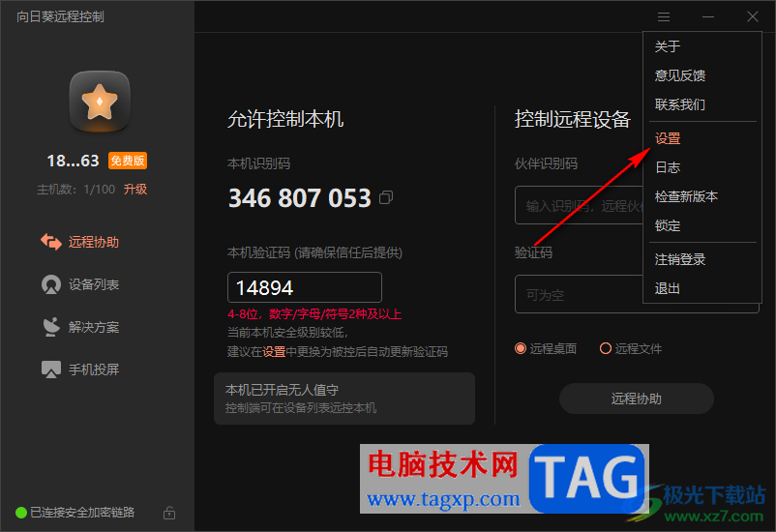The image size is (776, 532).
Task: Go to 手机投屏 sidebar tab
Action: pos(80,369)
